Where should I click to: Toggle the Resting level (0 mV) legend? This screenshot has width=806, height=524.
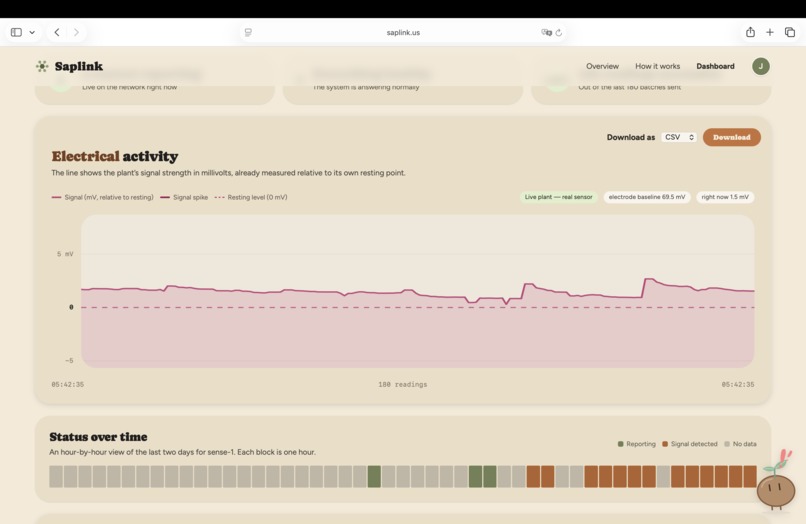251,197
